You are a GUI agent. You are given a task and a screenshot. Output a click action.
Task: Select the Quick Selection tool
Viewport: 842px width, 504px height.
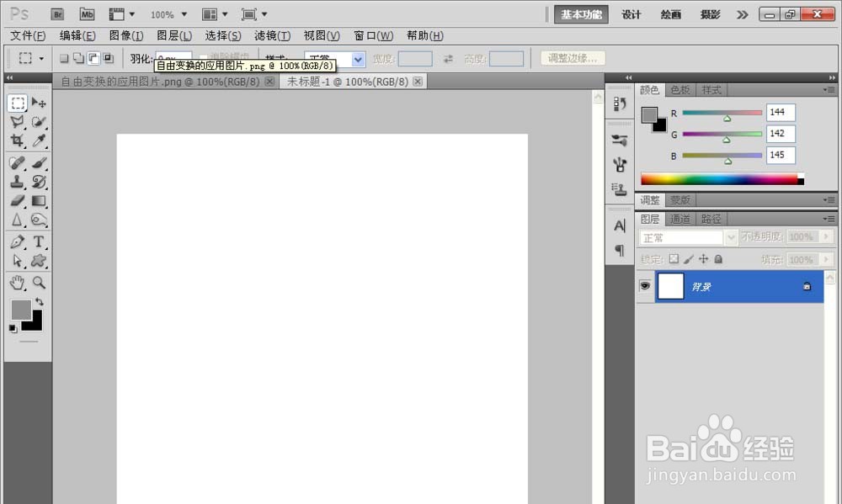pyautogui.click(x=39, y=122)
